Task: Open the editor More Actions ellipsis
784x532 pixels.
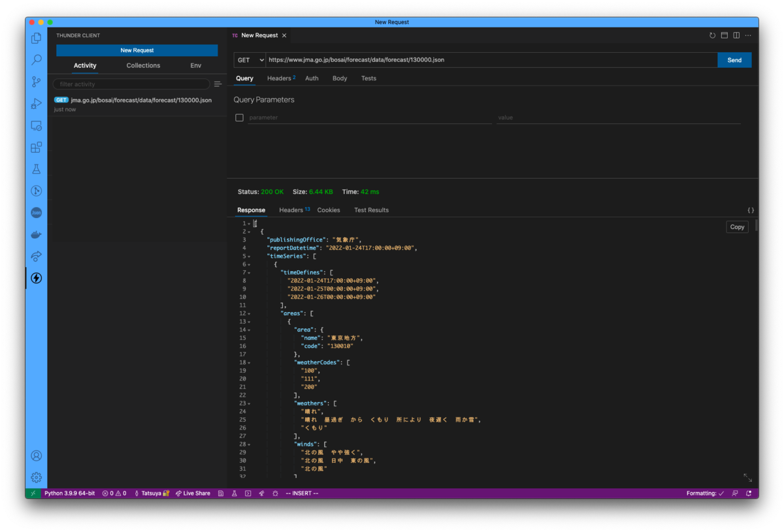Action: click(748, 35)
